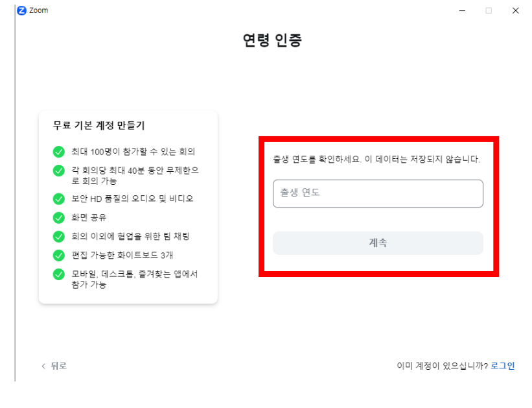The width and height of the screenshot is (532, 408).
Task: Open the 로그인 login link
Action: [x=503, y=366]
